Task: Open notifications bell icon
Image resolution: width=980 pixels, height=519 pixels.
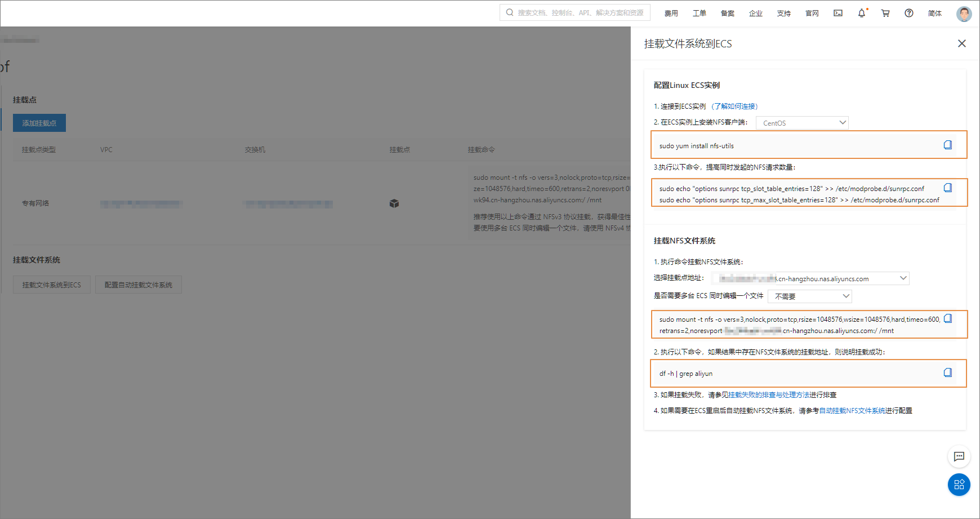Action: tap(862, 13)
